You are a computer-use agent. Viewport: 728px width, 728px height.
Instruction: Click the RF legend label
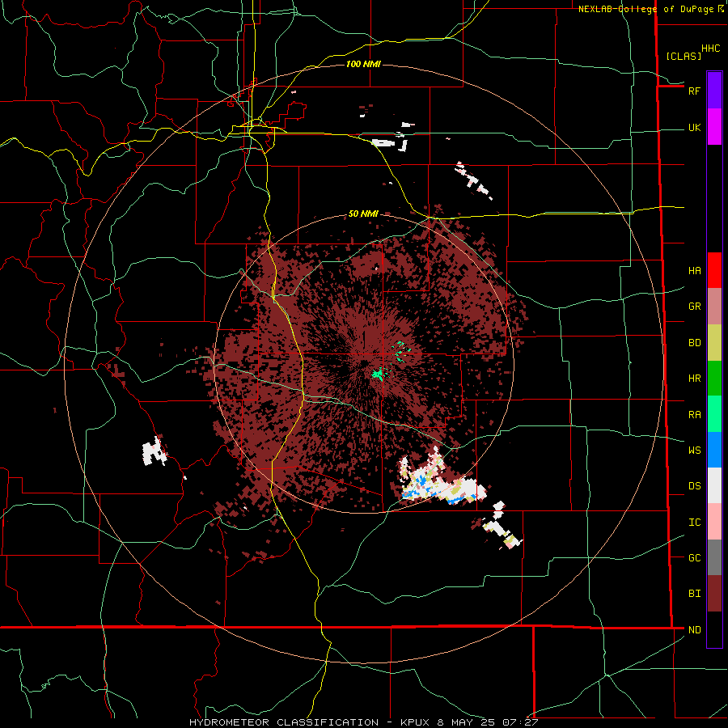point(694,91)
